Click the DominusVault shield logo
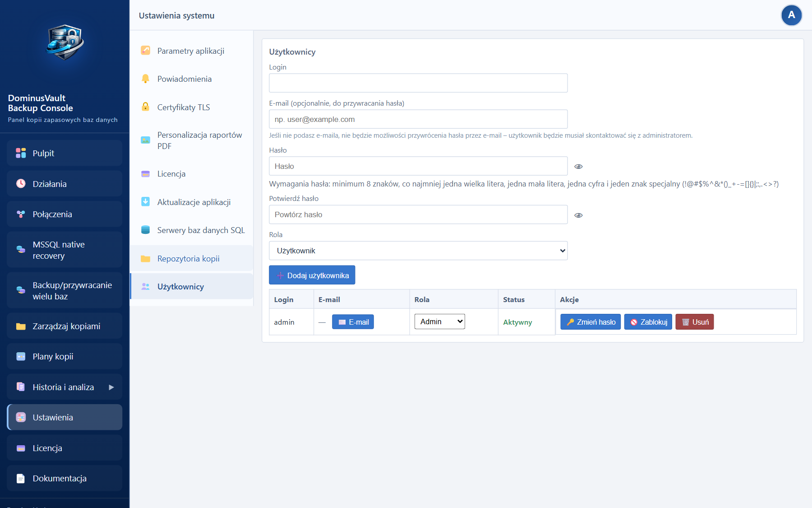 click(x=65, y=42)
